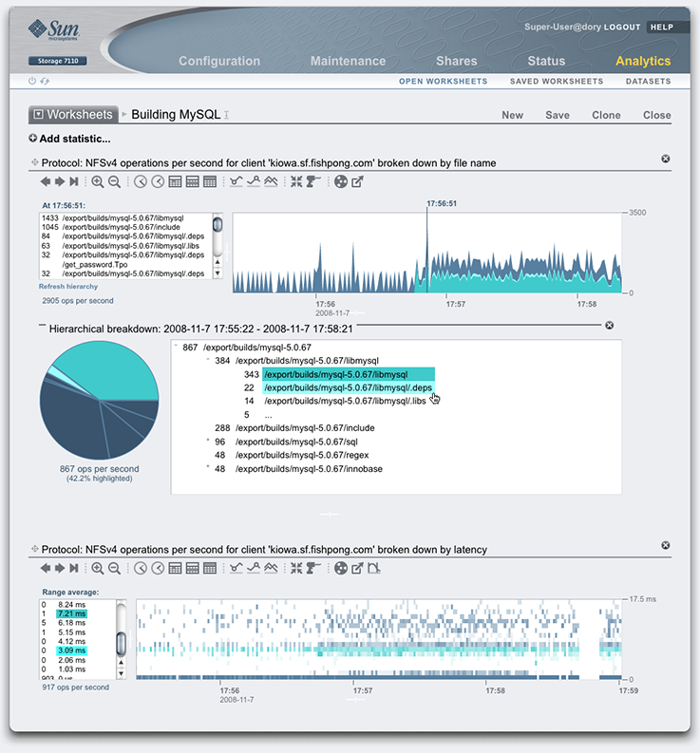Click the power icon below Sun logo
Screen dimensions: 700x753
pos(32,81)
